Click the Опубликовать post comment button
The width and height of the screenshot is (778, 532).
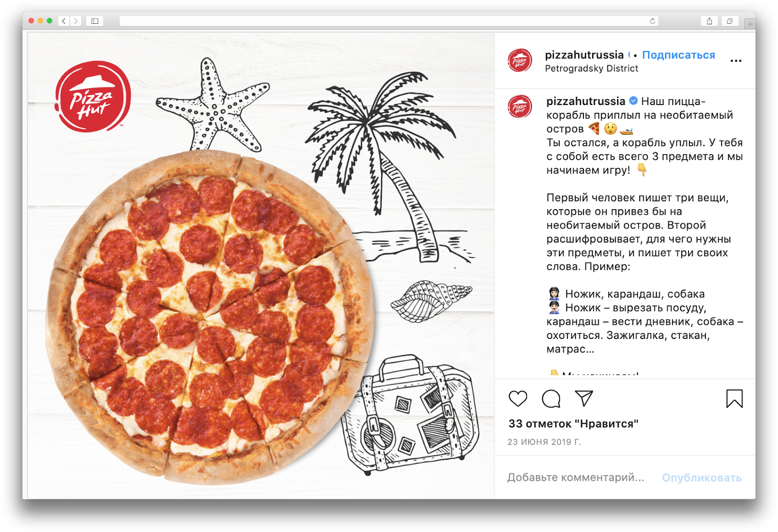tap(702, 478)
